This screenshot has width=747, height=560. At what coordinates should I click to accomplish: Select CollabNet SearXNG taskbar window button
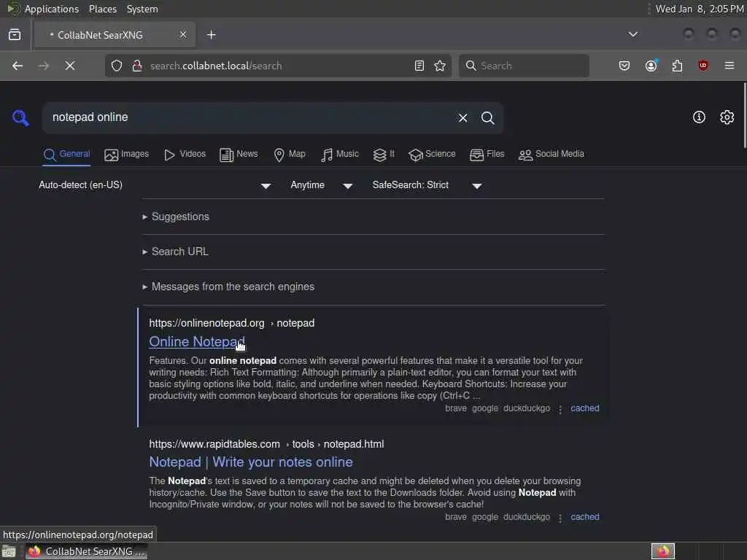click(87, 551)
